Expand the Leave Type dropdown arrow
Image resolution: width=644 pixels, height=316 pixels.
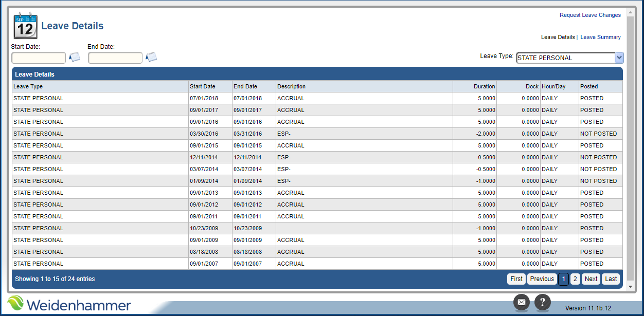click(x=619, y=58)
